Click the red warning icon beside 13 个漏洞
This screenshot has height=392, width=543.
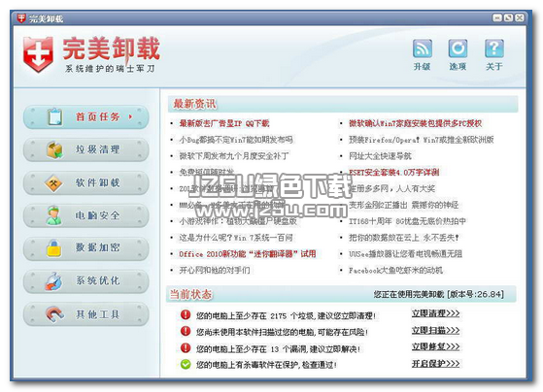(186, 347)
